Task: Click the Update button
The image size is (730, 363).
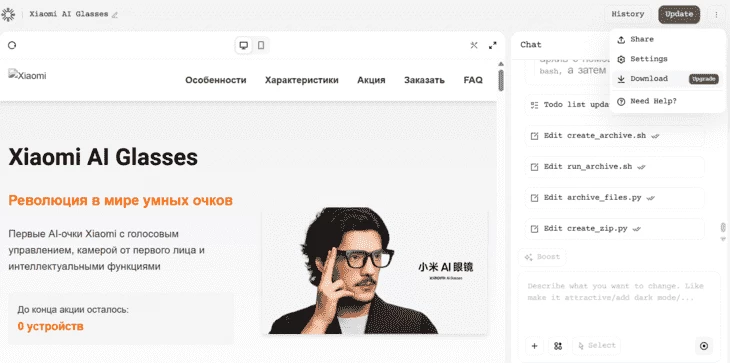Action: [x=679, y=14]
